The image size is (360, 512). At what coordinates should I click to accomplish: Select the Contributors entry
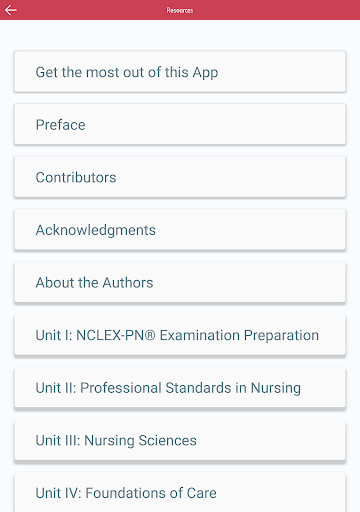point(180,177)
